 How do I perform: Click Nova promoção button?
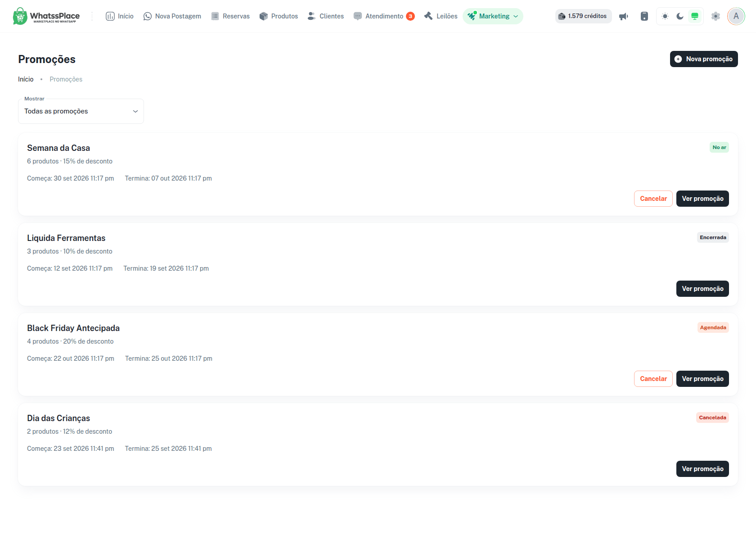(x=704, y=59)
